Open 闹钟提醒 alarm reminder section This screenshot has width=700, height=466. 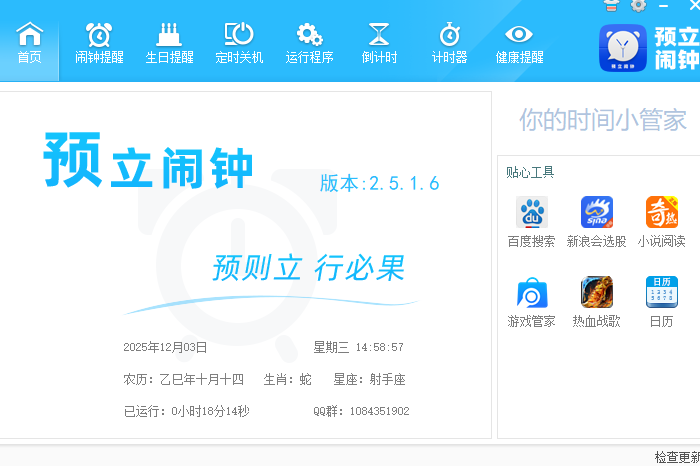click(x=99, y=42)
